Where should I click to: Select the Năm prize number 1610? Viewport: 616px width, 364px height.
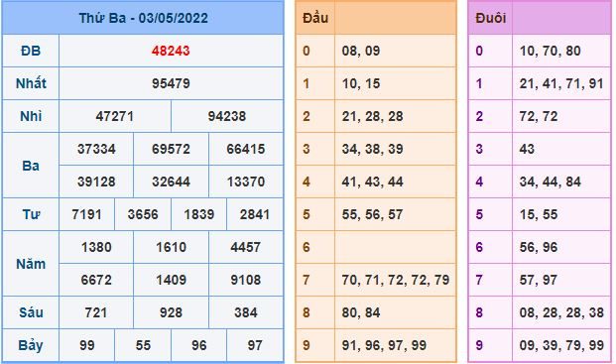coord(171,247)
